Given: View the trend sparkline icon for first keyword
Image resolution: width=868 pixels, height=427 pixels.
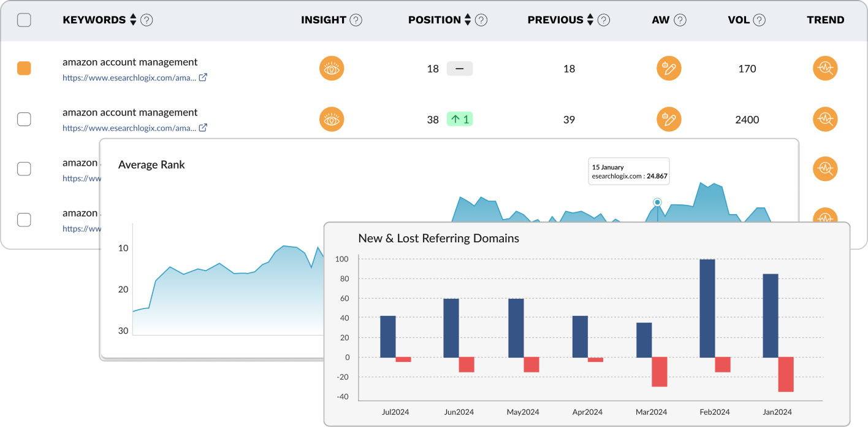Looking at the screenshot, I should click(825, 68).
